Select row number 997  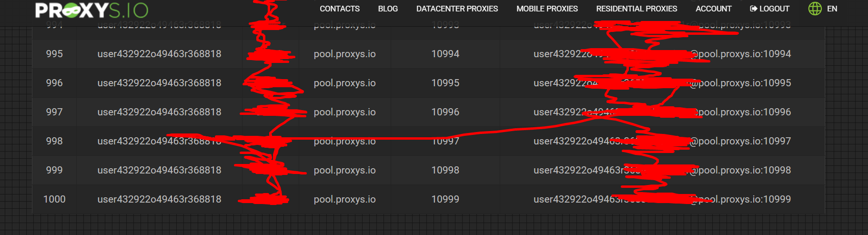pos(54,112)
